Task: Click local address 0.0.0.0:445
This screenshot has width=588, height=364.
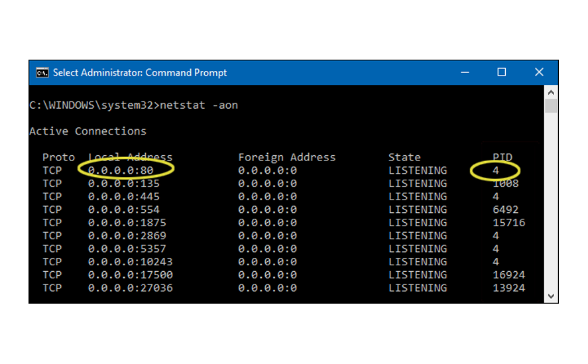Action: tap(124, 197)
